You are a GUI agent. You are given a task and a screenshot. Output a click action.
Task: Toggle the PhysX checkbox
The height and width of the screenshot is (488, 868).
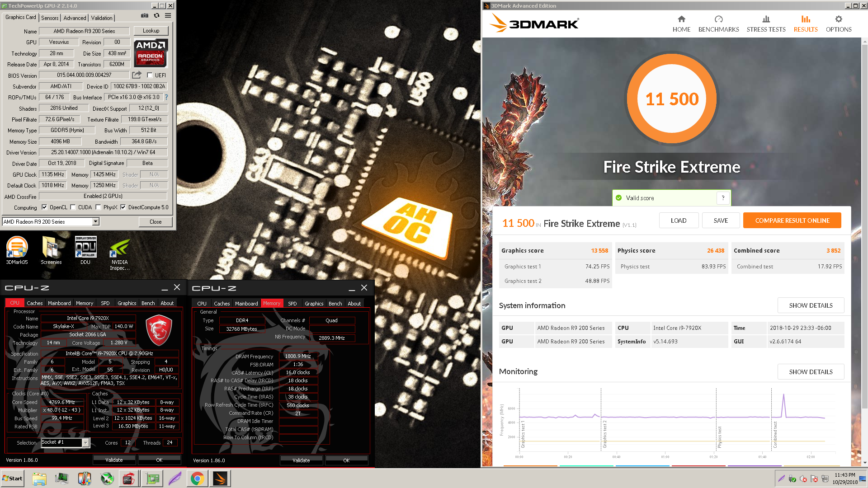(x=98, y=207)
